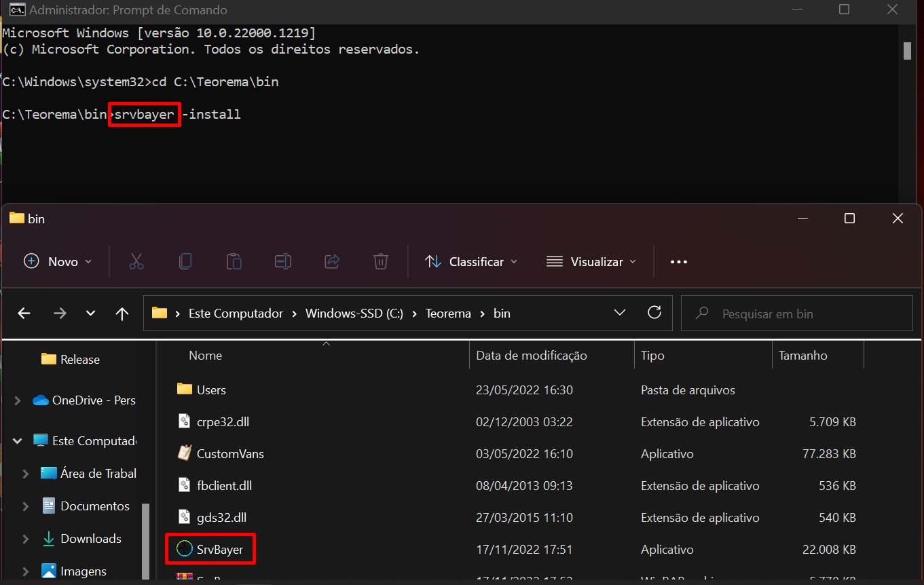Expand the OneDrive tree node
This screenshot has width=924, height=585.
(18, 400)
